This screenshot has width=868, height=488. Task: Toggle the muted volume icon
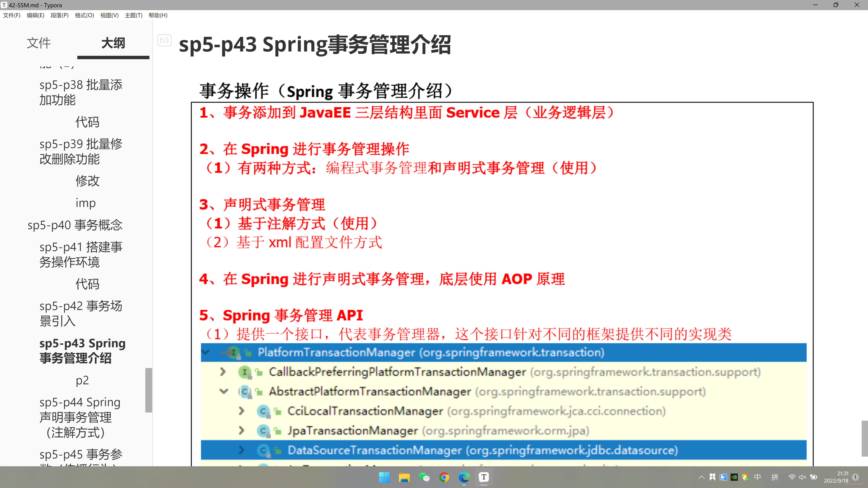[802, 477]
